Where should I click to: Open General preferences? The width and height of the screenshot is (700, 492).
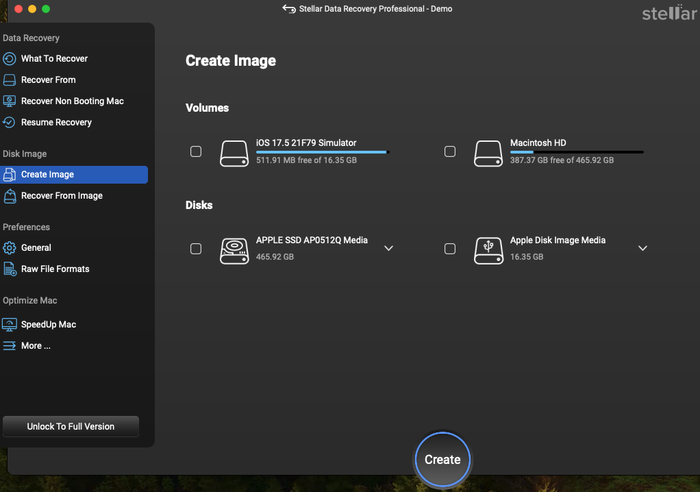point(36,248)
